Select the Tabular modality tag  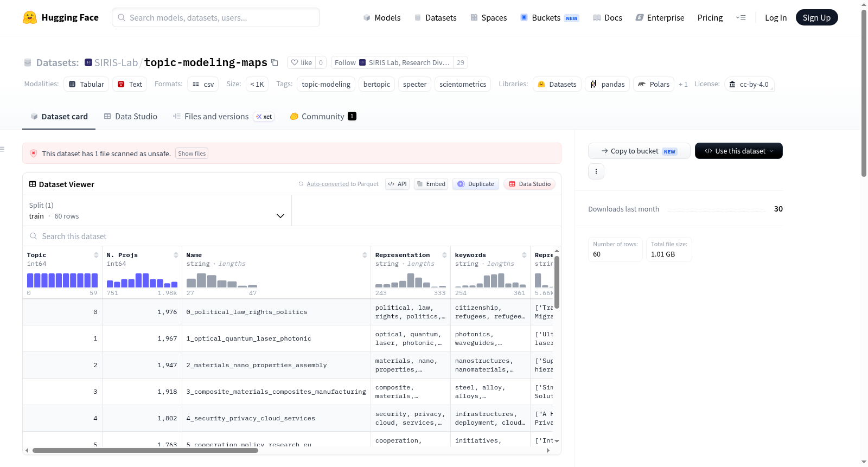[x=87, y=84]
